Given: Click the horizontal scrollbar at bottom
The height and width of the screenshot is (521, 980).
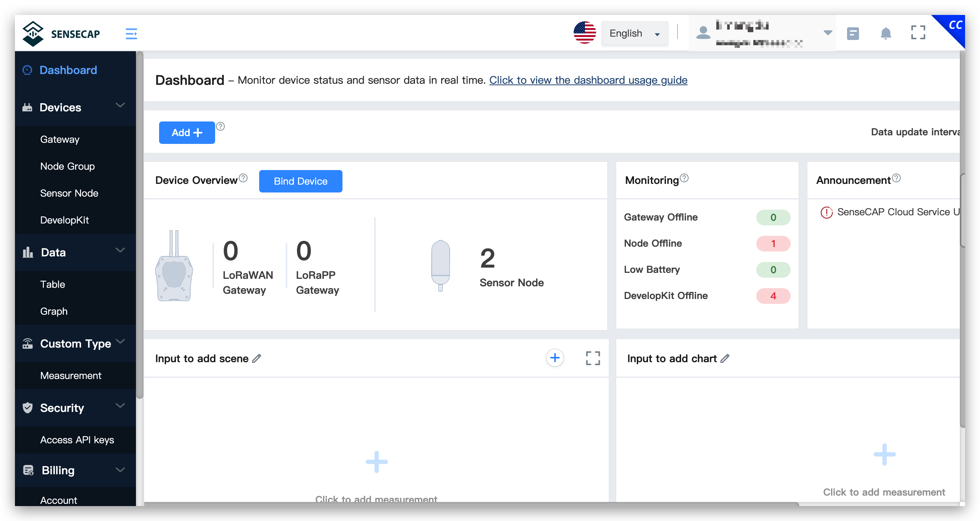Looking at the screenshot, I should pos(471,504).
